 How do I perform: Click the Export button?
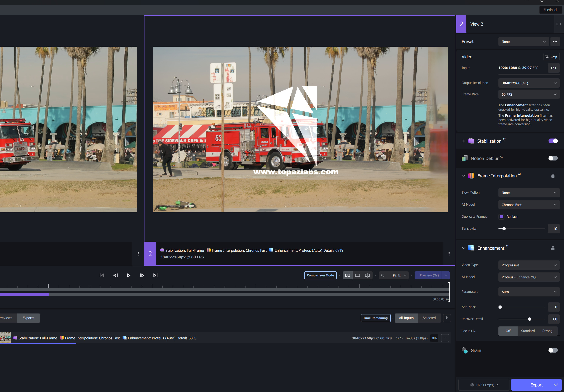point(536,385)
